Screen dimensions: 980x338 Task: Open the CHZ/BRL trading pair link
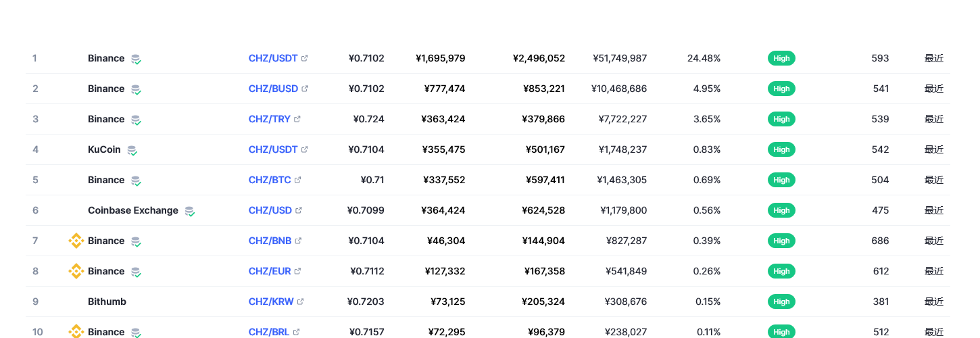click(270, 332)
